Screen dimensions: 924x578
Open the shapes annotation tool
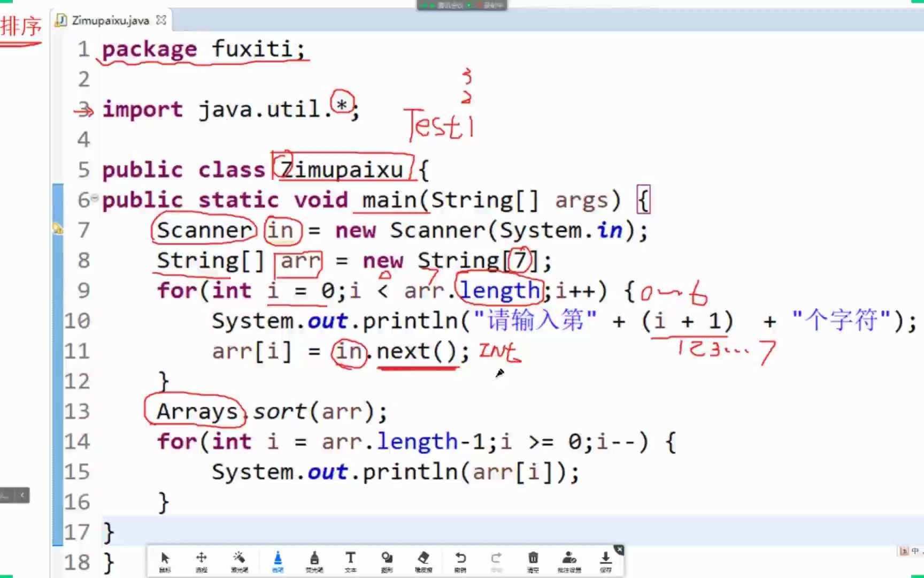tap(387, 561)
